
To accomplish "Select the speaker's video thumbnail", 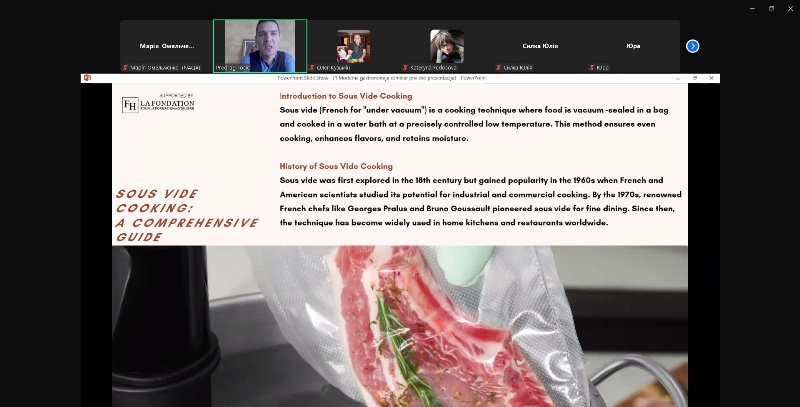I will (x=260, y=46).
